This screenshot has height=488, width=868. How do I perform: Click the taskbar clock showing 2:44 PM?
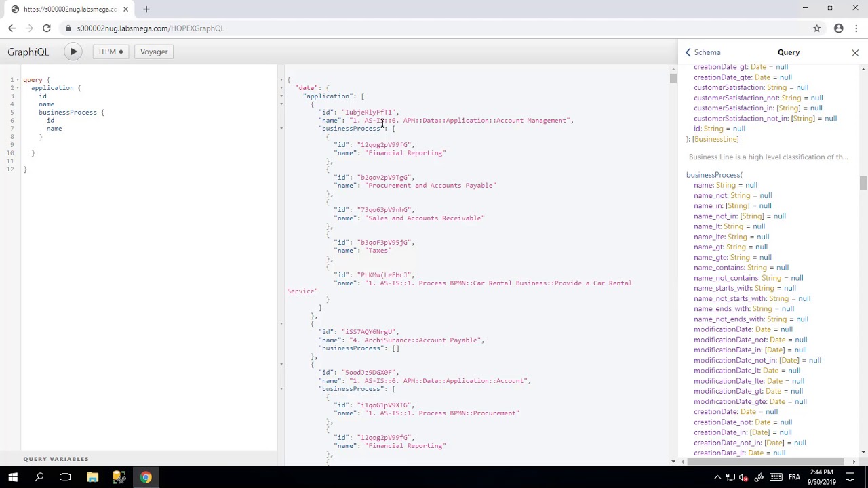[x=821, y=477]
